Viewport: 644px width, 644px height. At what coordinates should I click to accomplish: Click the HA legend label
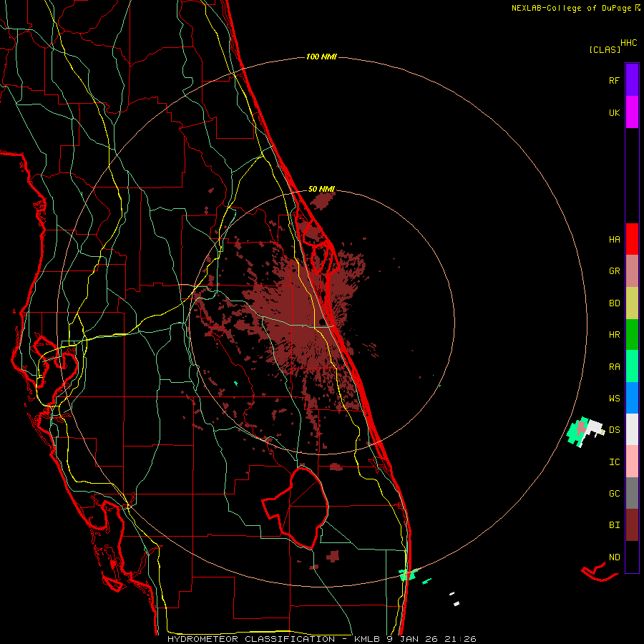tap(614, 239)
